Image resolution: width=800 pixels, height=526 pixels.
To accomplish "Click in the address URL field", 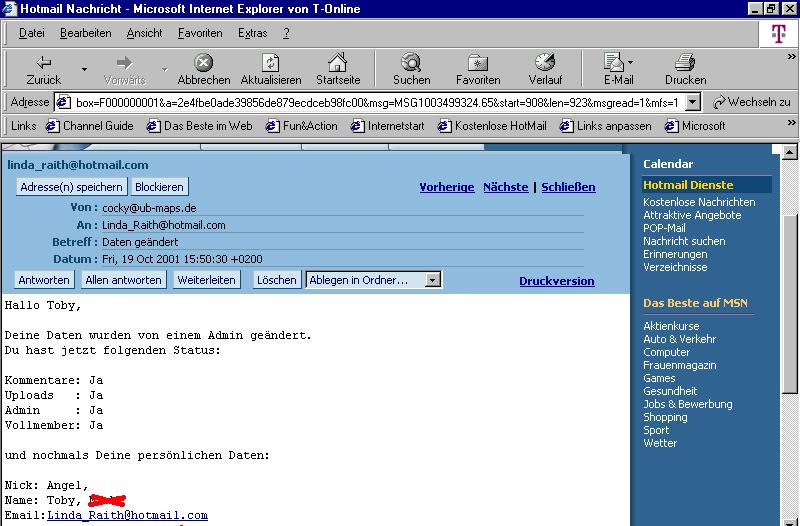I will 377,103.
